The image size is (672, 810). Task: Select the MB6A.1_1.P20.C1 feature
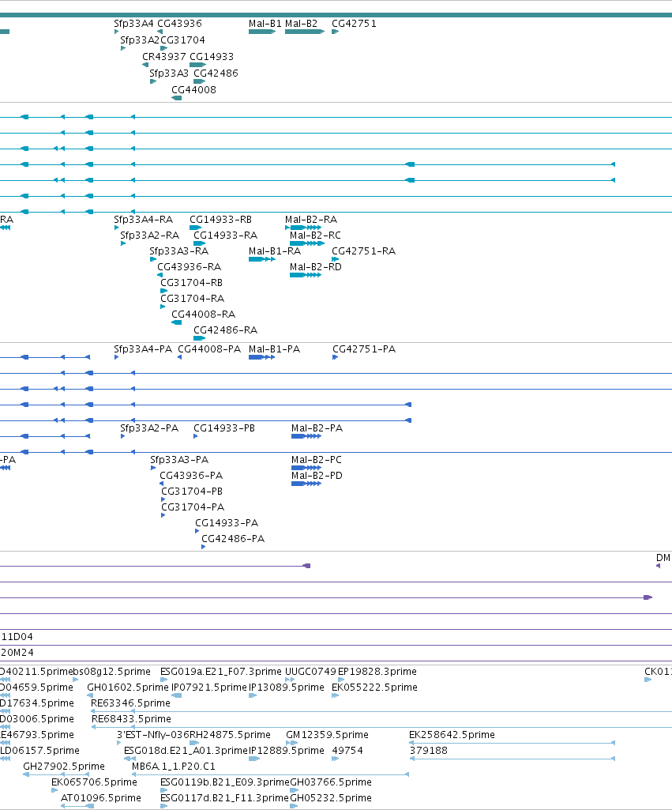(174, 767)
